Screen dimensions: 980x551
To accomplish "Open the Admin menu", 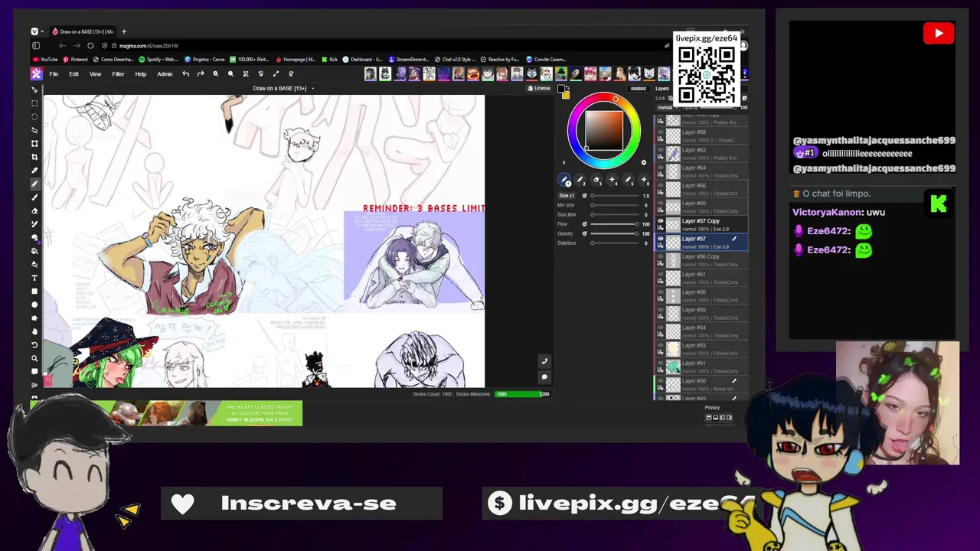I will pyautogui.click(x=165, y=74).
